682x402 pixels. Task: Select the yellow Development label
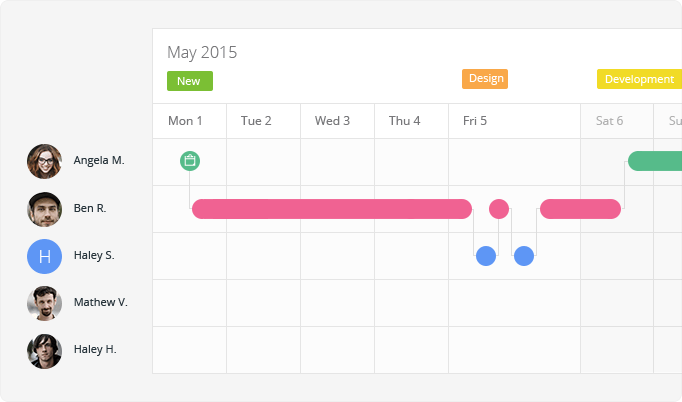(639, 79)
